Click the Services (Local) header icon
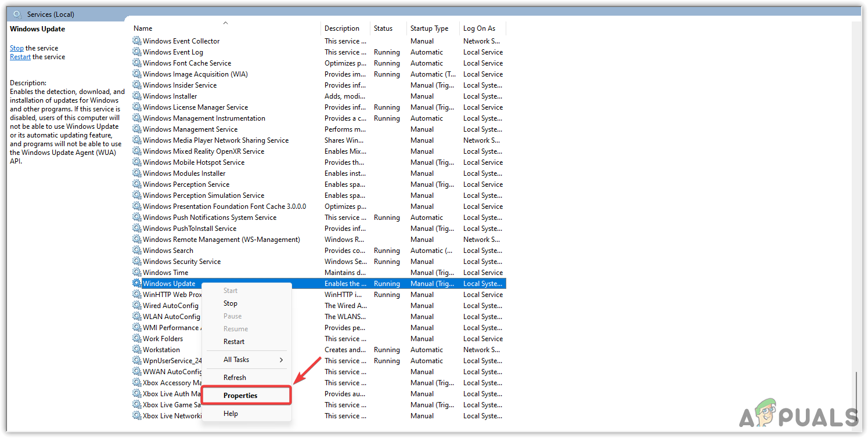 click(x=18, y=14)
